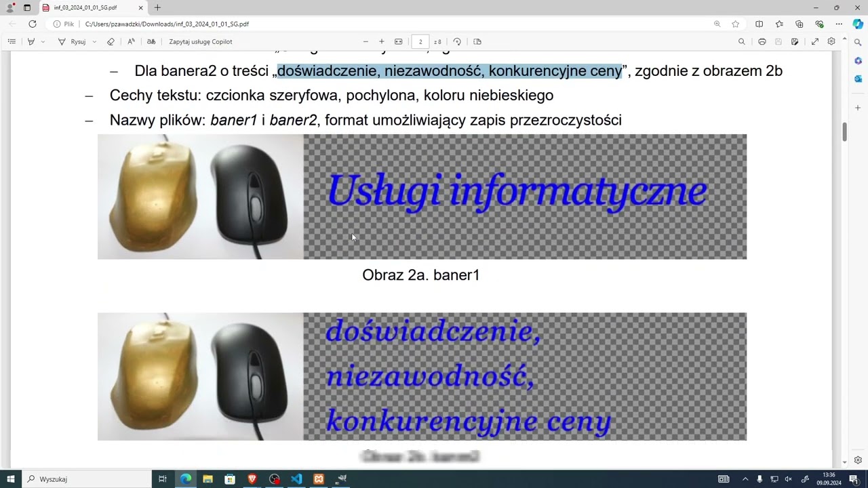Save the PDF document

pyautogui.click(x=778, y=41)
